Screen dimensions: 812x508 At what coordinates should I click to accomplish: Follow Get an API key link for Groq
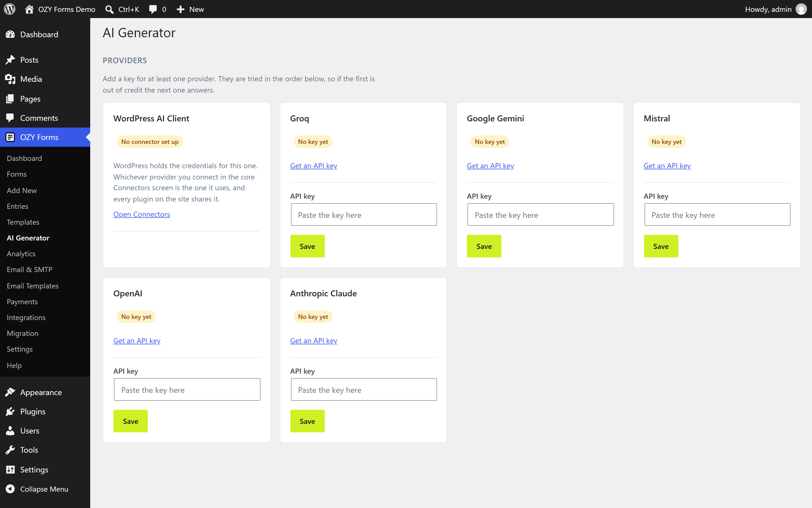click(314, 166)
